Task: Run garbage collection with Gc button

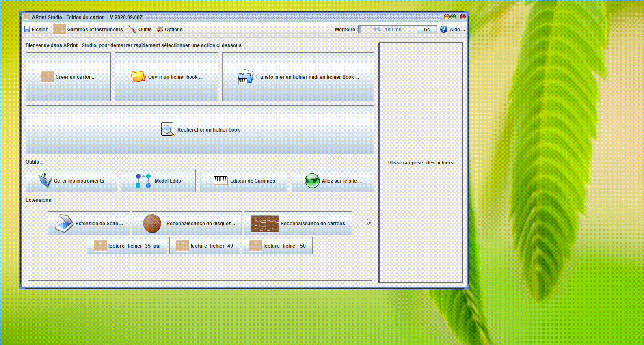Action: [427, 29]
